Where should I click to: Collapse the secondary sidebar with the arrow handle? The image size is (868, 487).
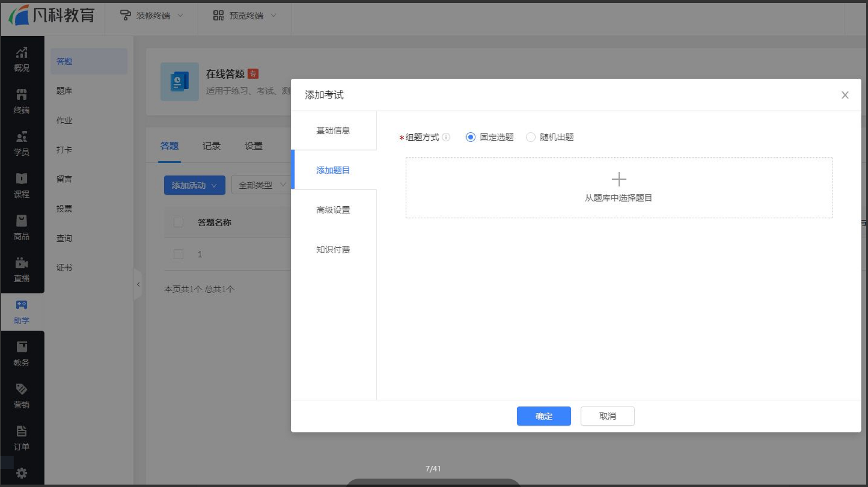pos(138,284)
